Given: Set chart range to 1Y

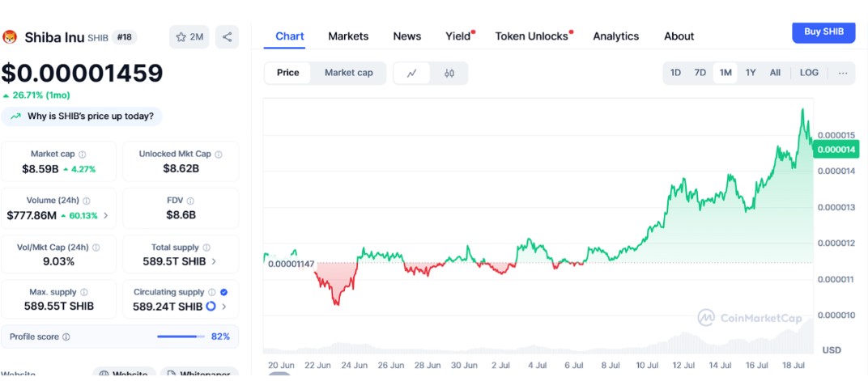Looking at the screenshot, I should (x=751, y=73).
